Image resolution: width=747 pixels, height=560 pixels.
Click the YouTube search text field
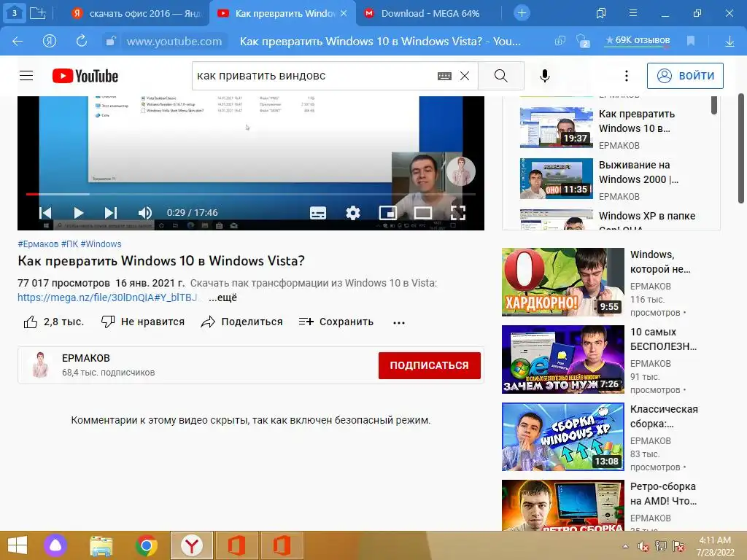click(x=314, y=76)
